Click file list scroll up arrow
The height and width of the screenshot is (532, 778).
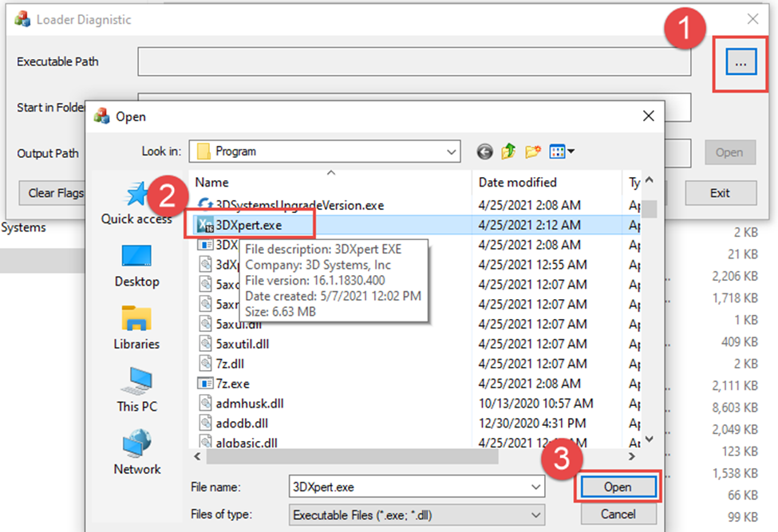pos(650,180)
